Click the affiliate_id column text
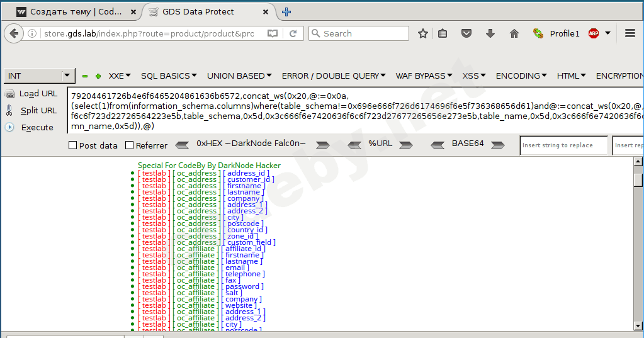 [x=243, y=249]
